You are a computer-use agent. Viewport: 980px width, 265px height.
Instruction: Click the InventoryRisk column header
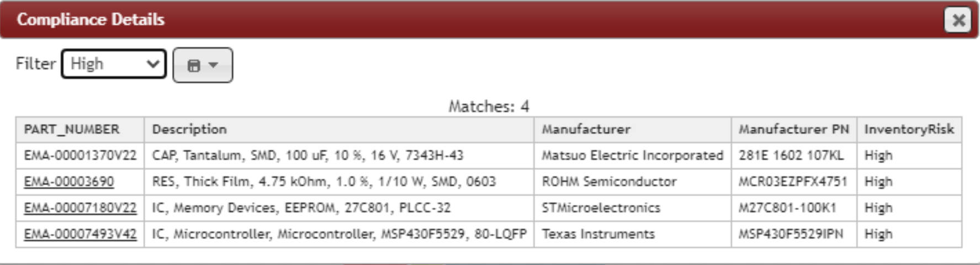pyautogui.click(x=909, y=130)
